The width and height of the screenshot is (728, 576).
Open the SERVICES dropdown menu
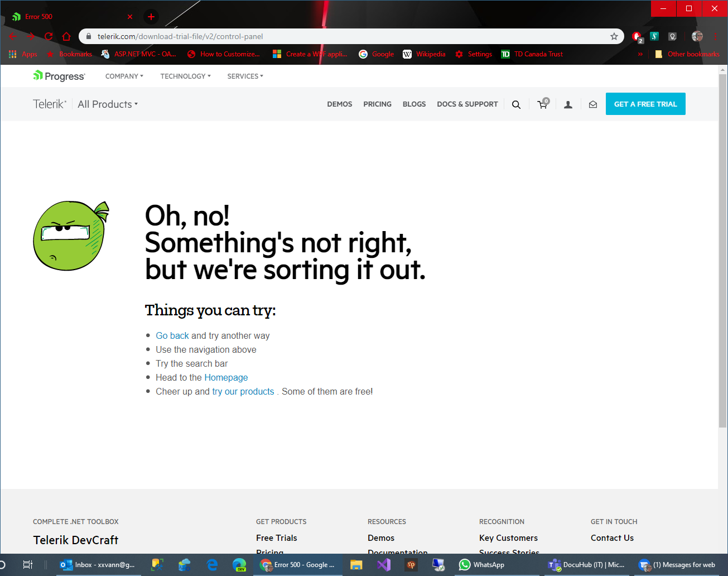click(x=245, y=76)
